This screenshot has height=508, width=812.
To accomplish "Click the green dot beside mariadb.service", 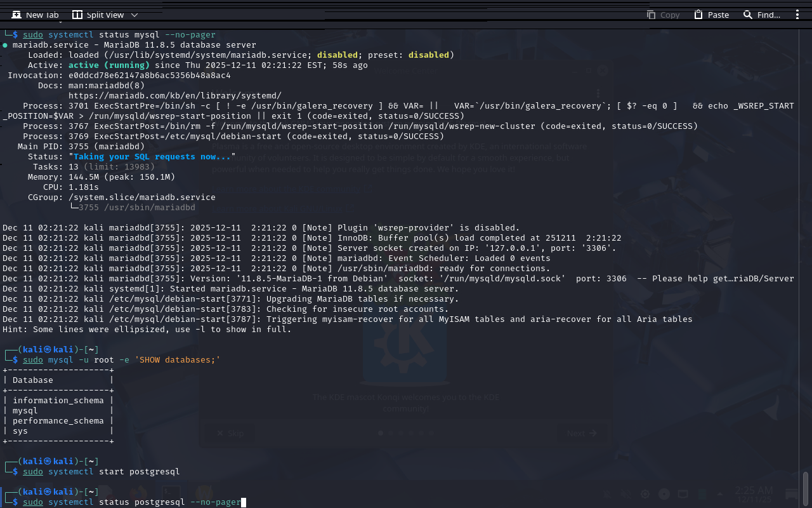I will [x=5, y=45].
